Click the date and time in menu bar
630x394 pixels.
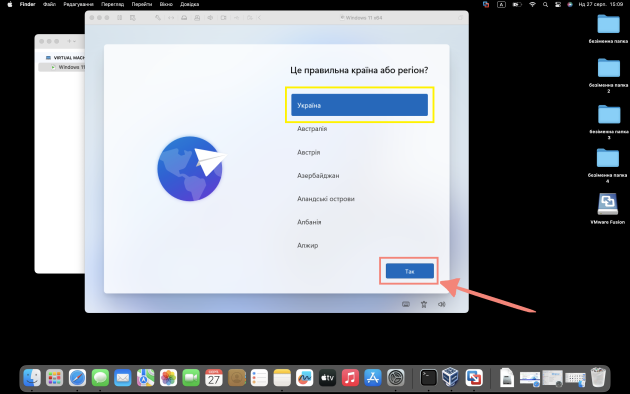601,4
